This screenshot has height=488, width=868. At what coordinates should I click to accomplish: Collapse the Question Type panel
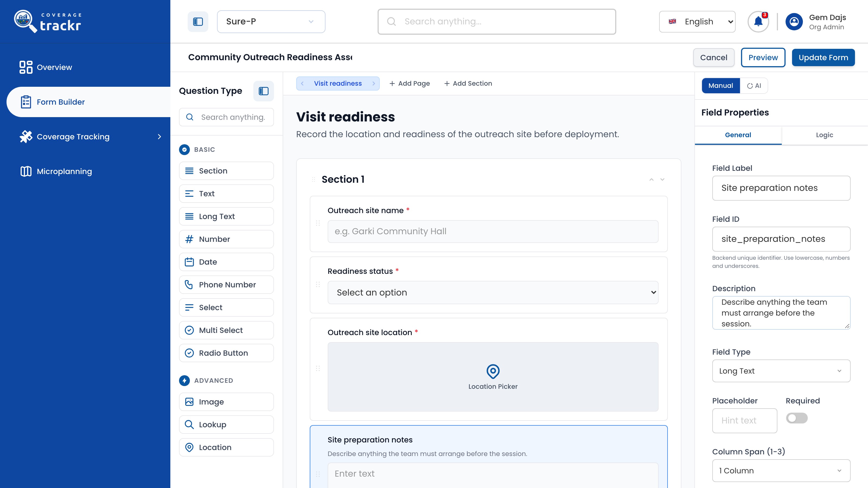pos(263,91)
